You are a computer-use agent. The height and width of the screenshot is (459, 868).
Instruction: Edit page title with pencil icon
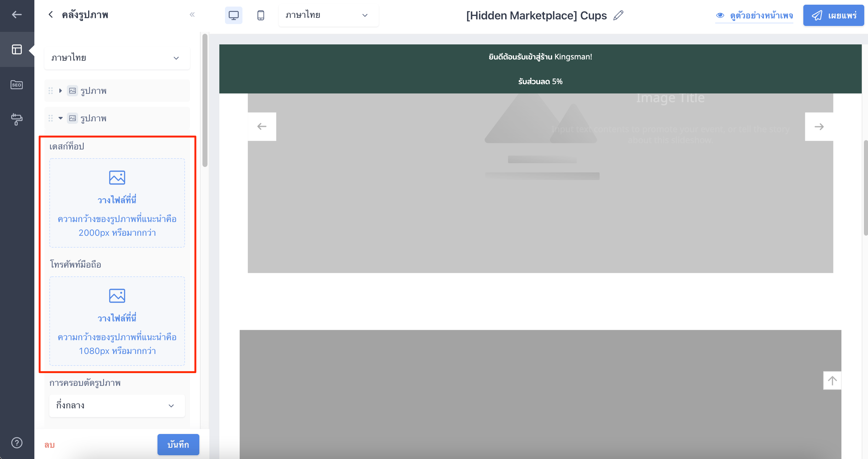point(618,15)
